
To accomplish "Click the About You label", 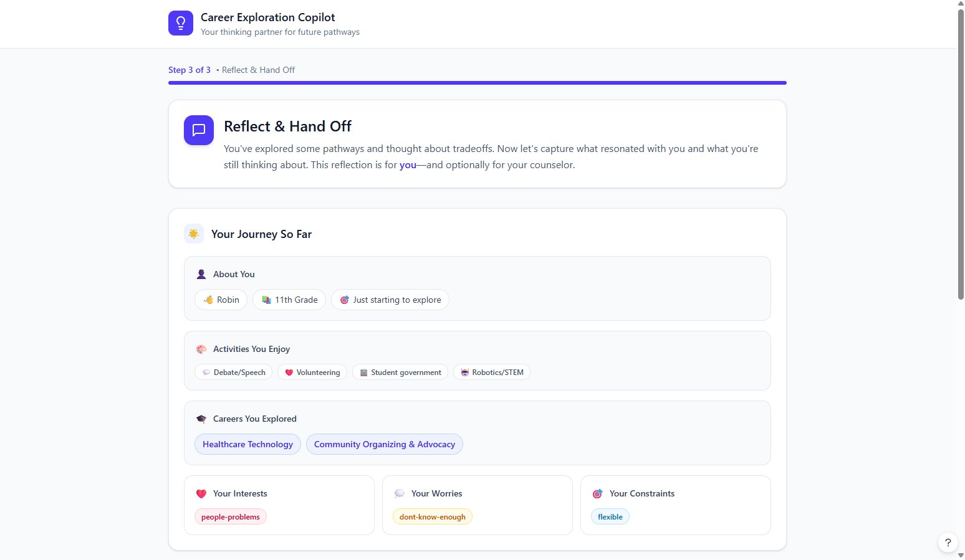I will click(234, 274).
